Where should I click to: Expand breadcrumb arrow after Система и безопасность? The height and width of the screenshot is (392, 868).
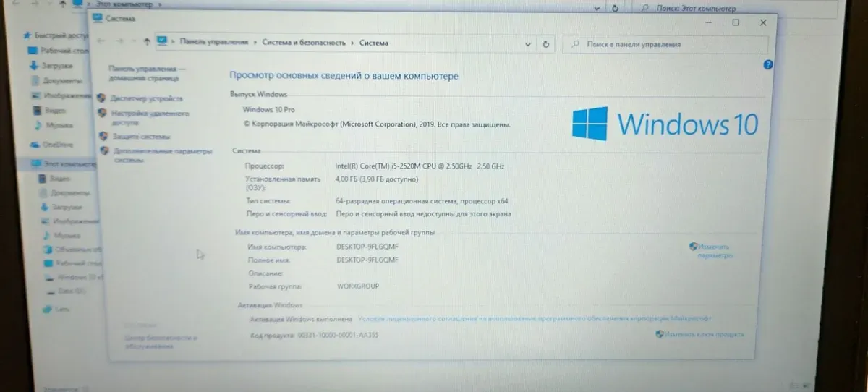(x=352, y=43)
